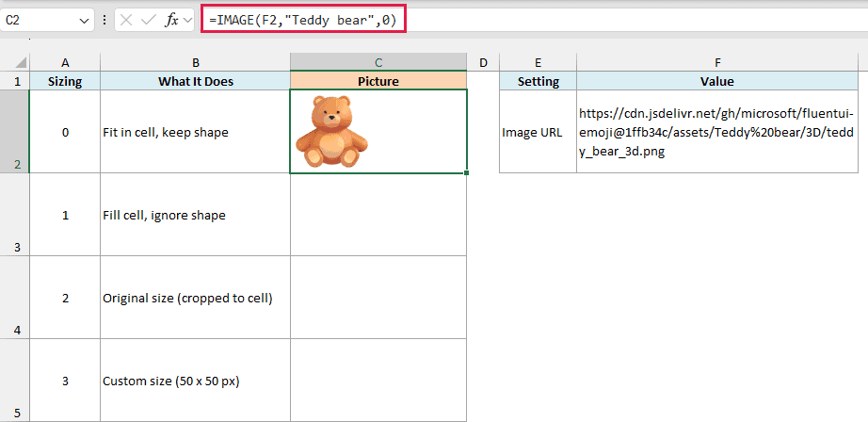Select 'Fit in cell, keep shape' cell
This screenshot has height=422, width=868.
(x=196, y=132)
